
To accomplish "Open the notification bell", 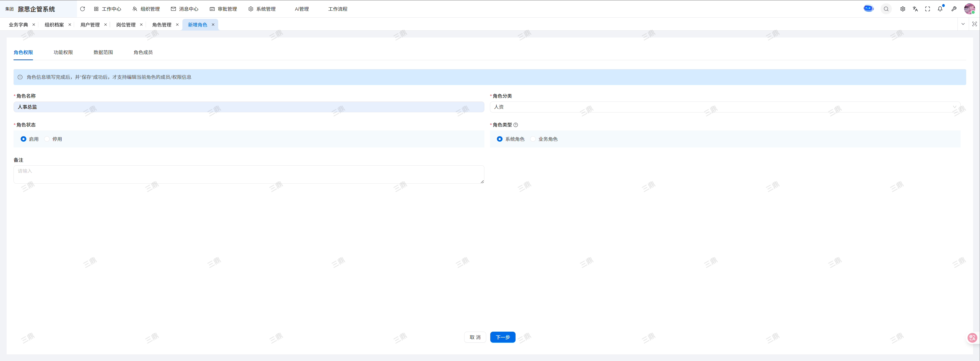I will click(x=940, y=9).
